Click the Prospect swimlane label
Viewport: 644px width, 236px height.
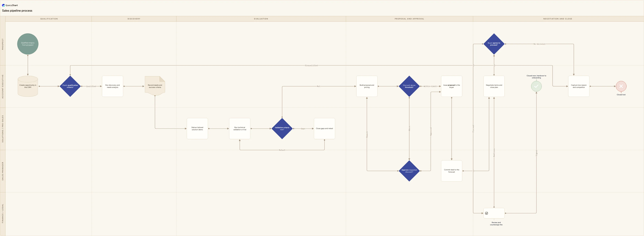(x=3, y=44)
